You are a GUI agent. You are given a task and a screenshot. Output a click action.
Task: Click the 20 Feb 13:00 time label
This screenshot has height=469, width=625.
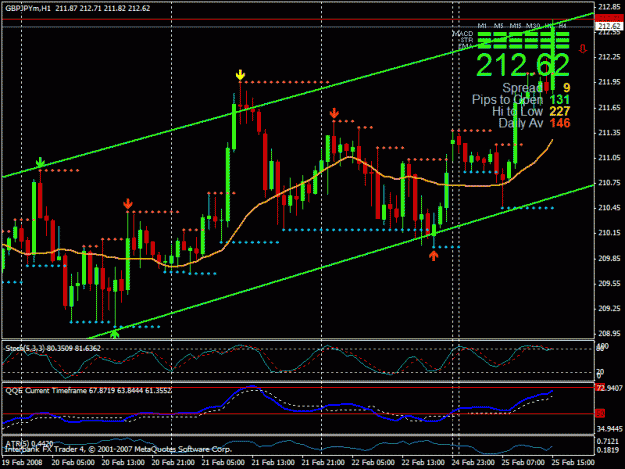pos(123,462)
